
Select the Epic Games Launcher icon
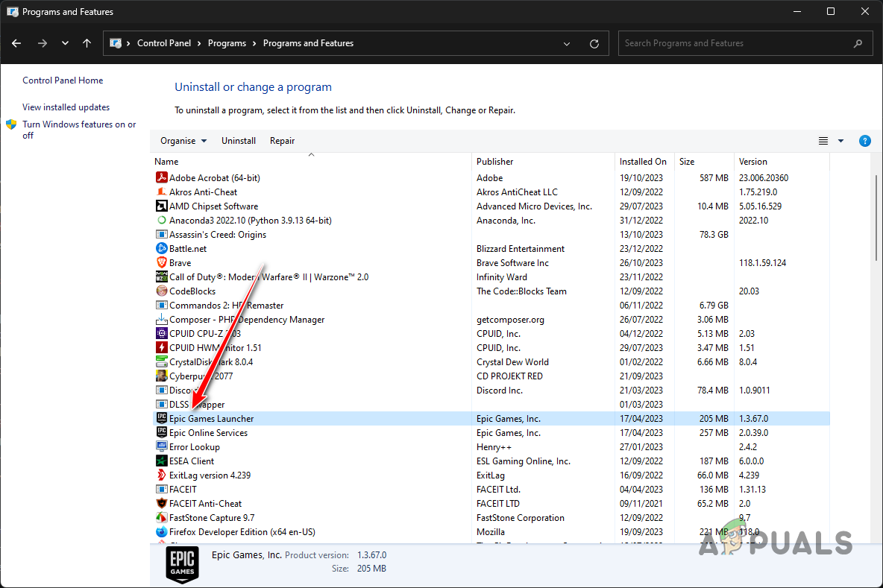pos(162,418)
